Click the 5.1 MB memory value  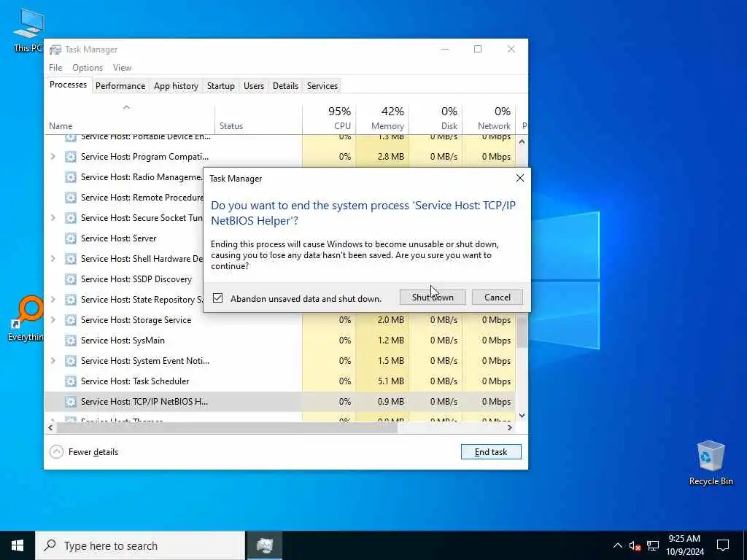click(391, 381)
